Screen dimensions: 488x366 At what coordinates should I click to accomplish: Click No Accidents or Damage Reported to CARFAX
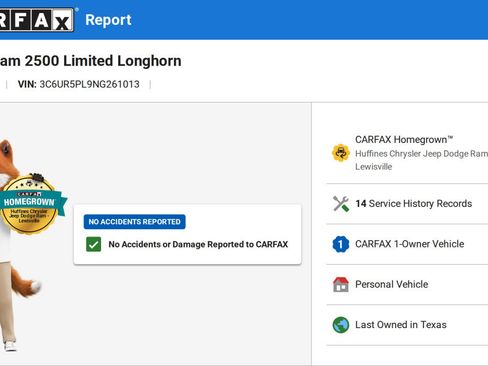198,244
